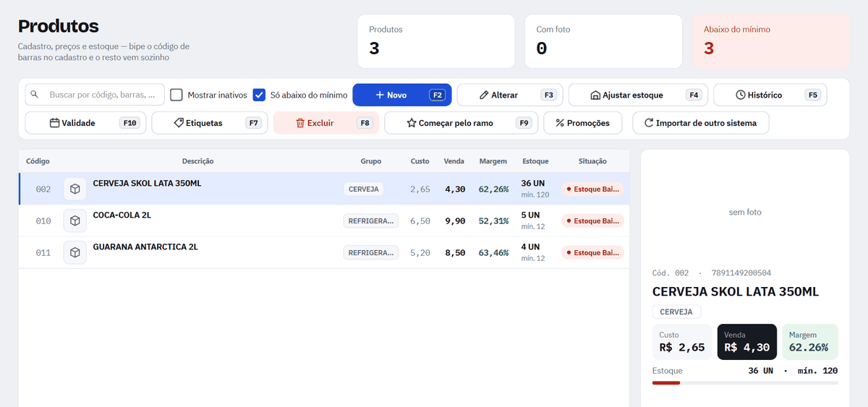Uncheck Só abaixo do mínimo checkbox
The height and width of the screenshot is (407, 868).
(x=259, y=95)
